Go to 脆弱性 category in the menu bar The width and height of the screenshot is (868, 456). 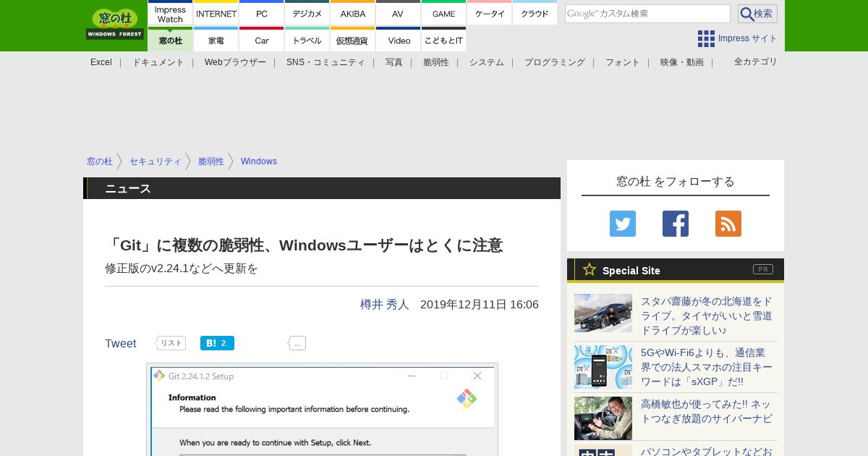(x=436, y=62)
